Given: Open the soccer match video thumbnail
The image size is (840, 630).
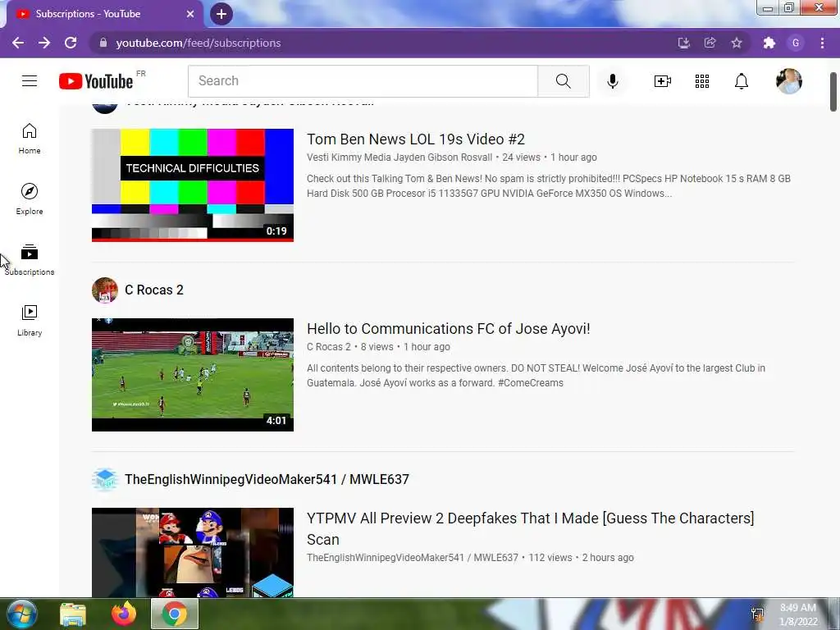Looking at the screenshot, I should tap(193, 374).
